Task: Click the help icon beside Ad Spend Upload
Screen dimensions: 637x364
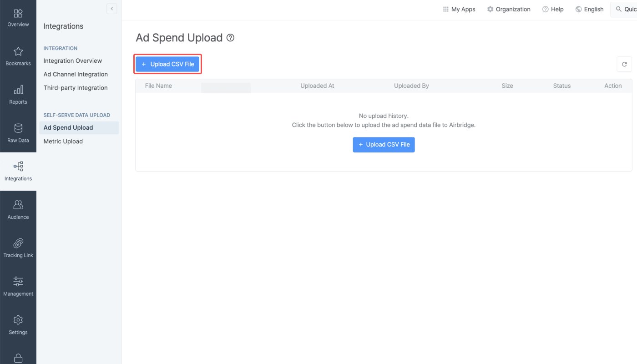Action: [x=231, y=38]
